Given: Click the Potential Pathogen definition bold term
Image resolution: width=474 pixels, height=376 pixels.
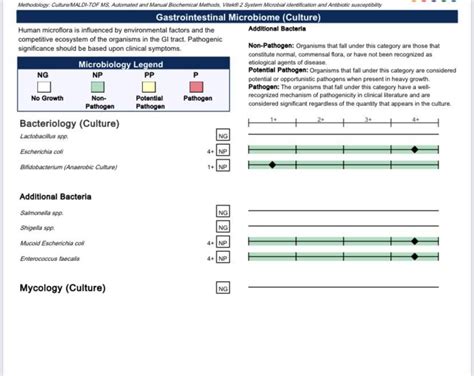Looking at the screenshot, I should [x=278, y=70].
